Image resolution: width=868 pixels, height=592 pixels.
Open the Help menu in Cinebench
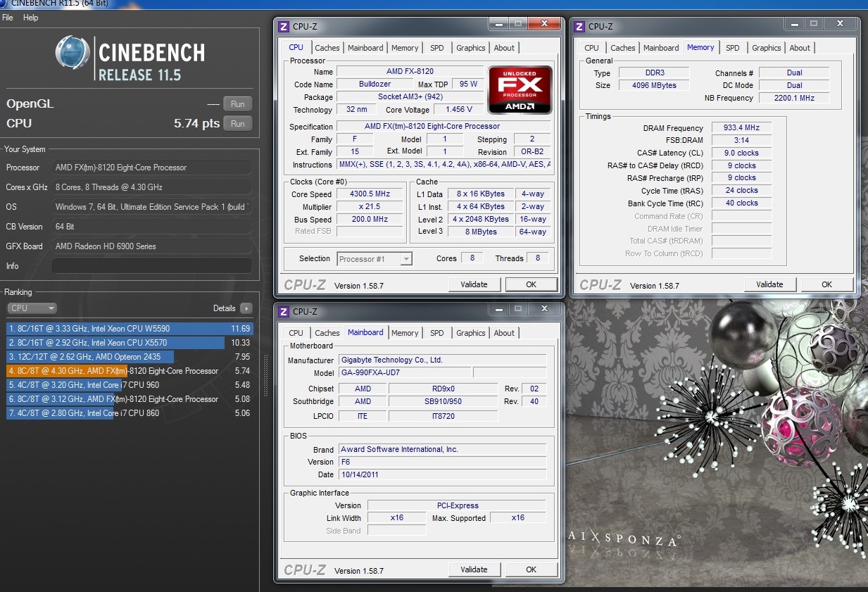(x=30, y=18)
